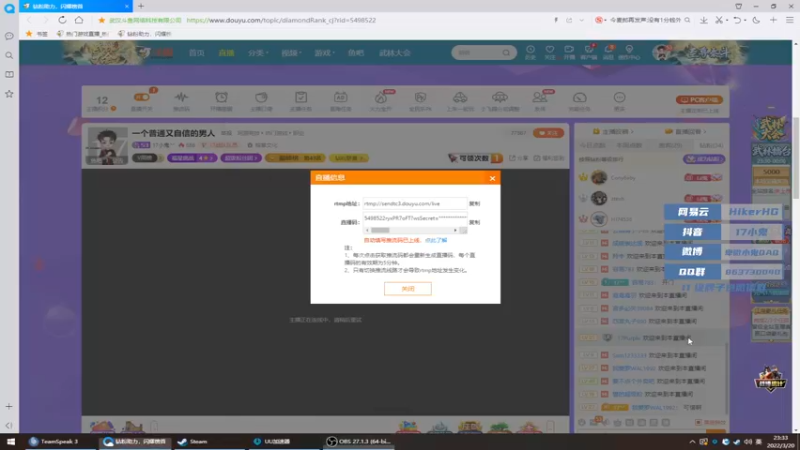Click the 关闭 button in the dialog
Viewport: 800px width, 450px height.
click(408, 289)
